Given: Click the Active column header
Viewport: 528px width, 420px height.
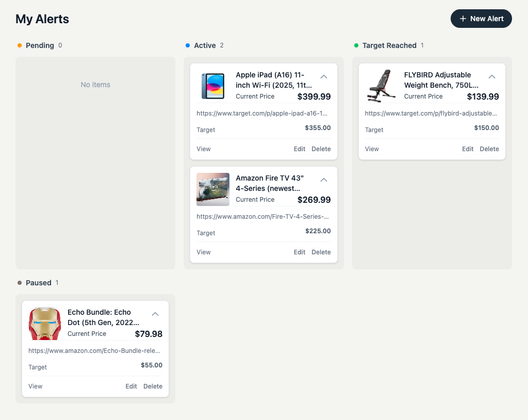Looking at the screenshot, I should (x=204, y=45).
